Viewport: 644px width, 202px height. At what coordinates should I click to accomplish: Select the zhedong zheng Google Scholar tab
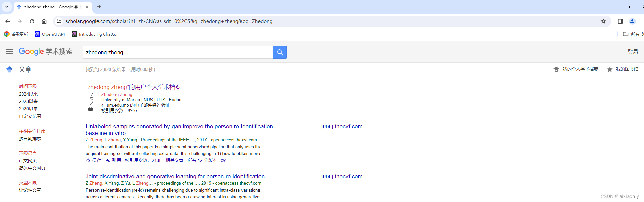pos(53,7)
